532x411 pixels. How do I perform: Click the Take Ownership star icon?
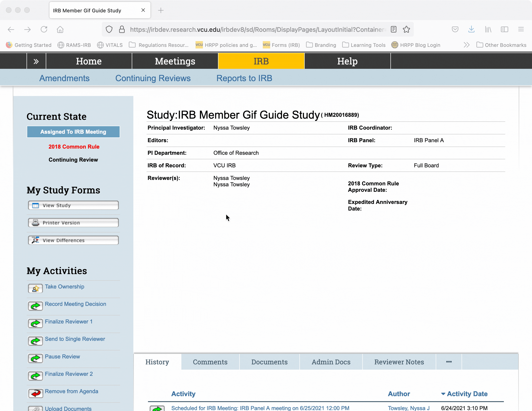click(35, 288)
